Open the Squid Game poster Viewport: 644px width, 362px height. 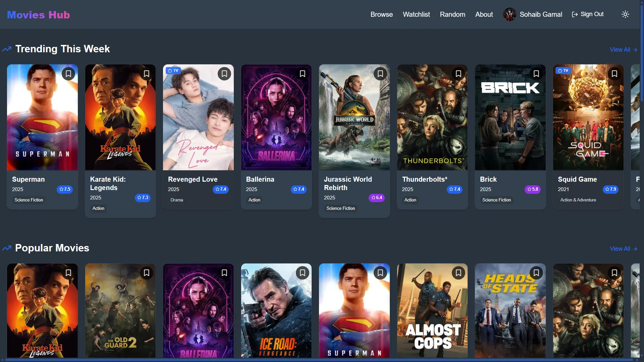(588, 117)
